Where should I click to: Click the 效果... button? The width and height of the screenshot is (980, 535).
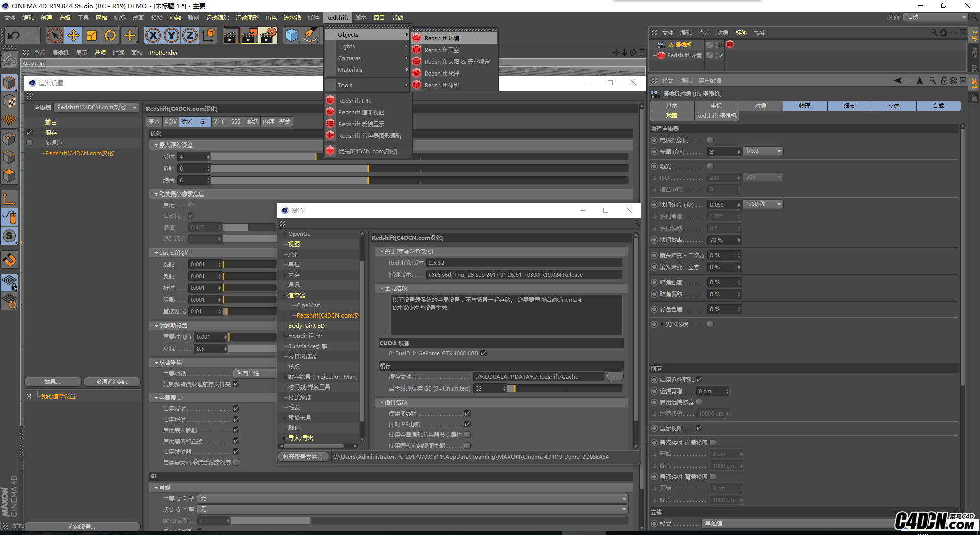53,381
